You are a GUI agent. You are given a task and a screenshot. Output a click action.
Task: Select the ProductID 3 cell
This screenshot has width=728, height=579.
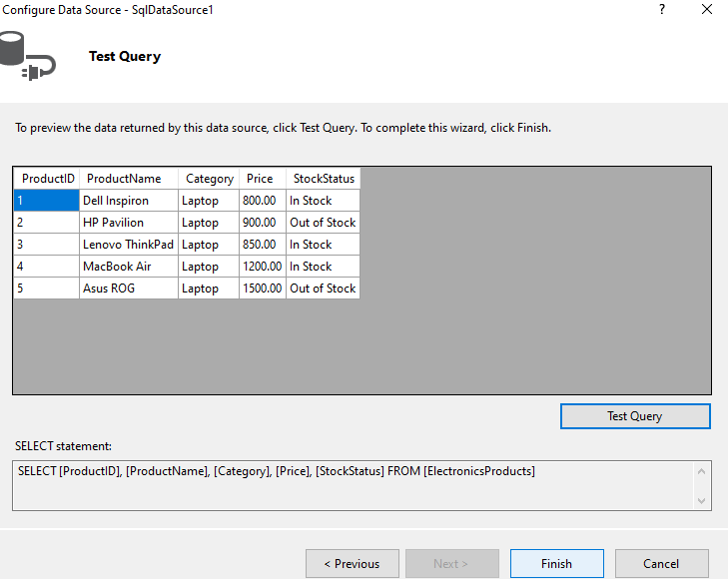[46, 244]
